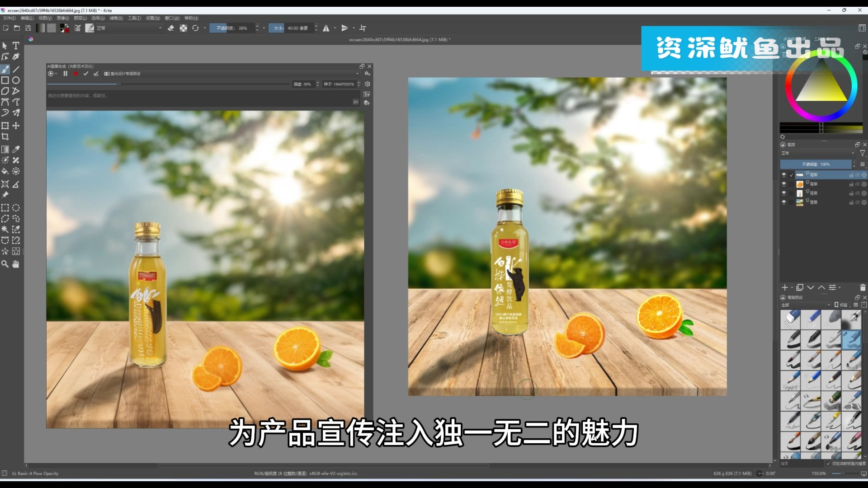Select the Text tool in the toolbox

16,46
